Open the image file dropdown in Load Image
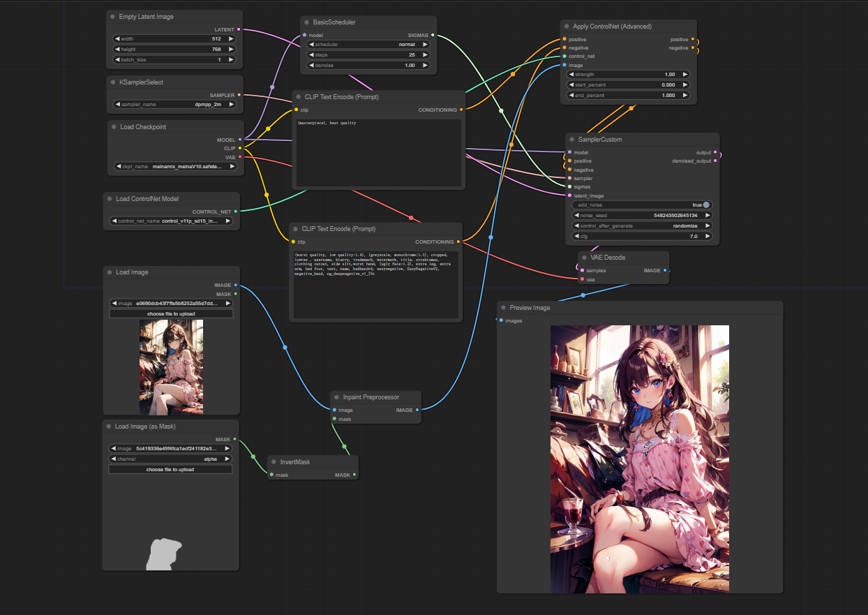Viewport: 868px width, 615px height. click(171, 304)
